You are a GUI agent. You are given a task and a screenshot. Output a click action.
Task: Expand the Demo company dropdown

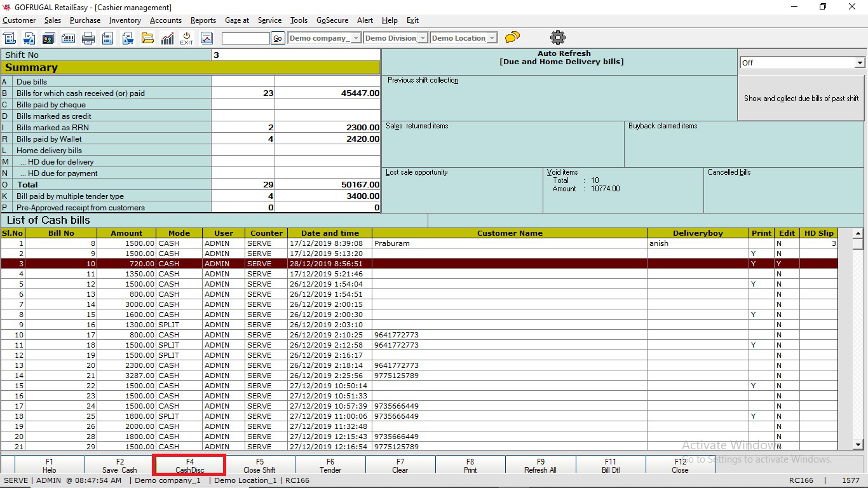click(356, 38)
